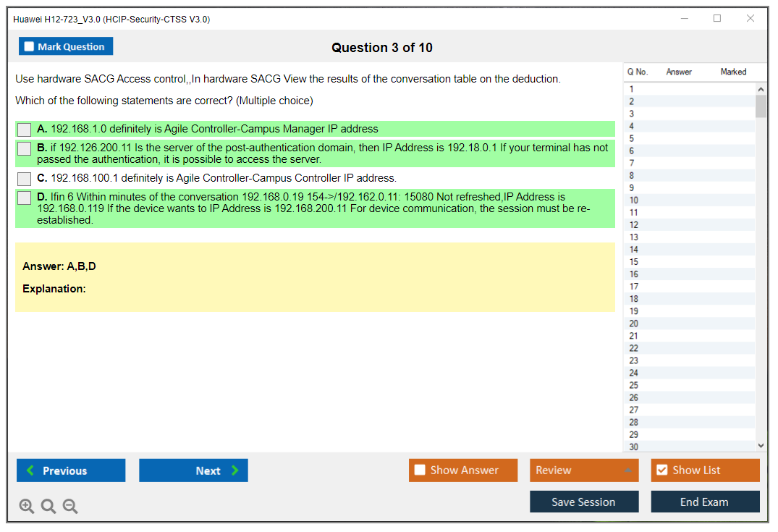This screenshot has height=532, width=778.
Task: Uncheck the Show List option
Action: pyautogui.click(x=661, y=470)
